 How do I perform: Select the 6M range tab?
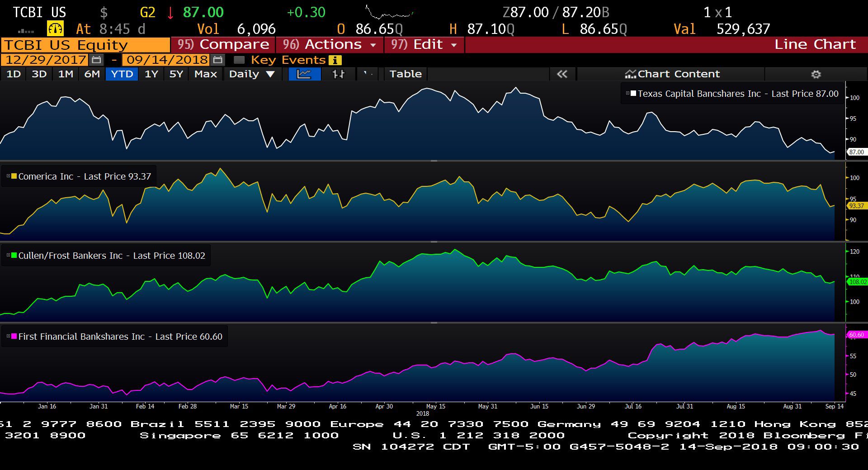click(92, 74)
